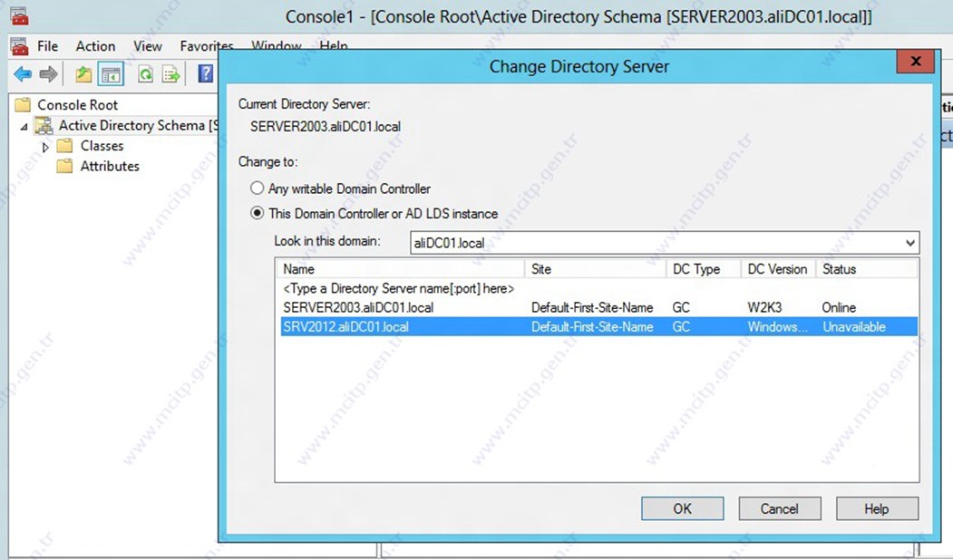Click the Forward arrow in the toolbar
The width and height of the screenshot is (953, 560).
pyautogui.click(x=48, y=74)
